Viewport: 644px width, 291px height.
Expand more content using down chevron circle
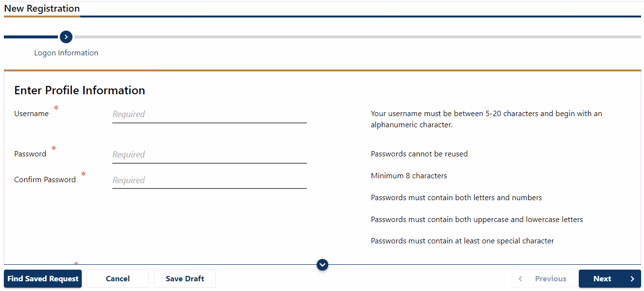pos(322,265)
